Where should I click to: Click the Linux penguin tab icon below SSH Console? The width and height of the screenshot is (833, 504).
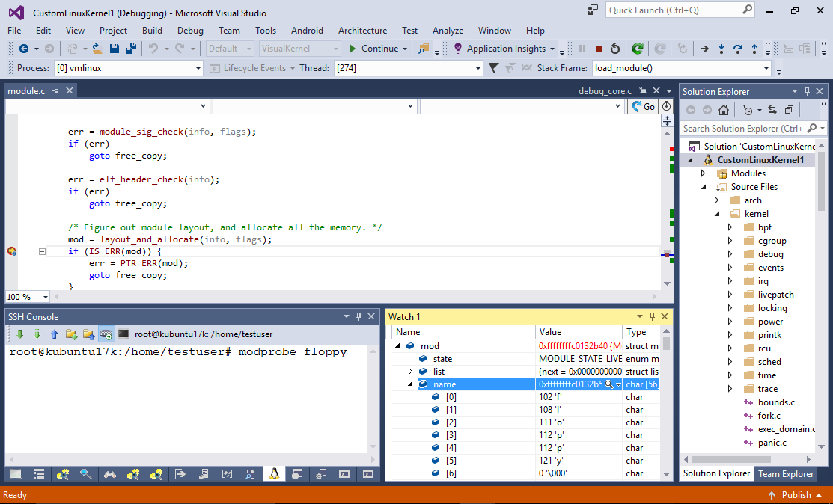tap(274, 474)
